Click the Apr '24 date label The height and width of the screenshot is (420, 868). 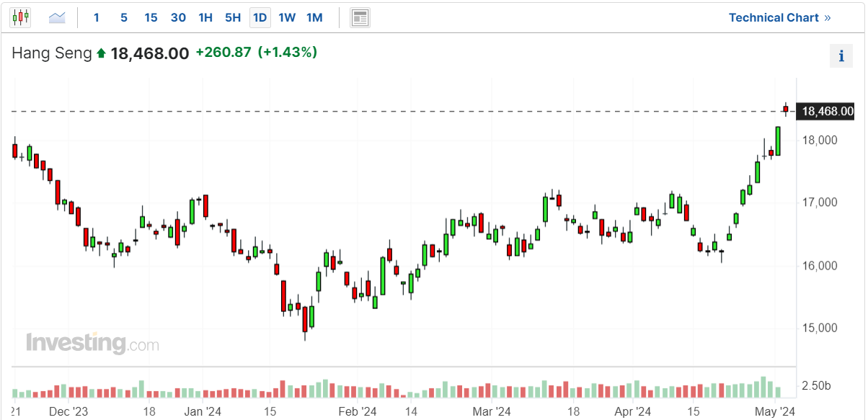tap(632, 411)
